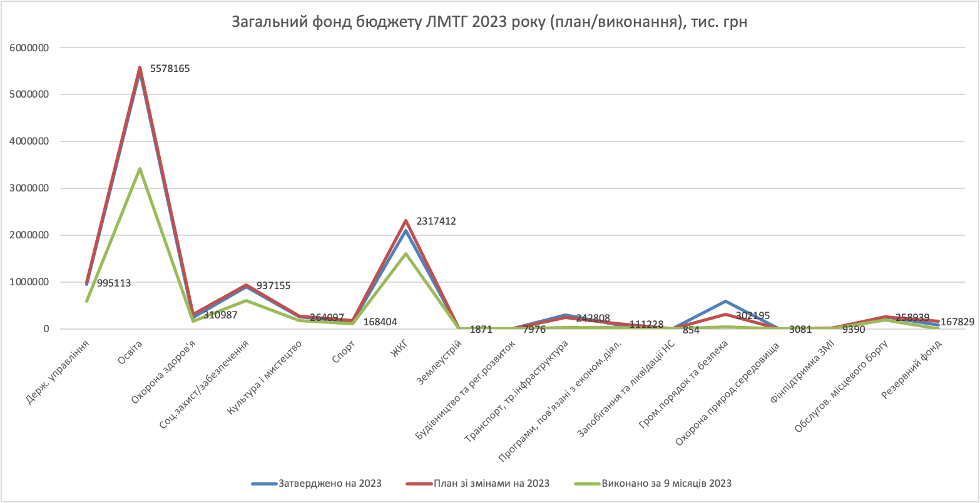This screenshot has height=503, width=980.
Task: Click data label 5578165
Action: coord(170,69)
